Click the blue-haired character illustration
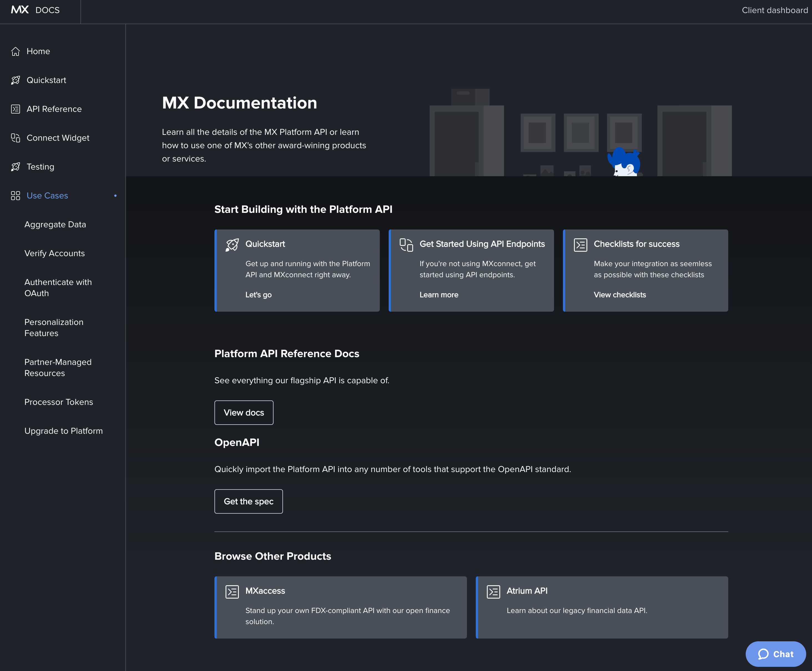Screen dimensions: 812x671 [624, 162]
